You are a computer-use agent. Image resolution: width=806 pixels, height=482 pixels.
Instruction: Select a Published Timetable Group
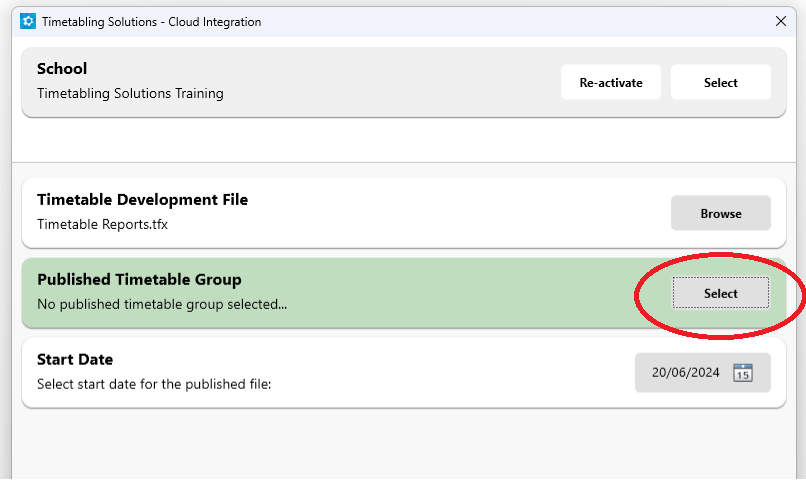(721, 293)
